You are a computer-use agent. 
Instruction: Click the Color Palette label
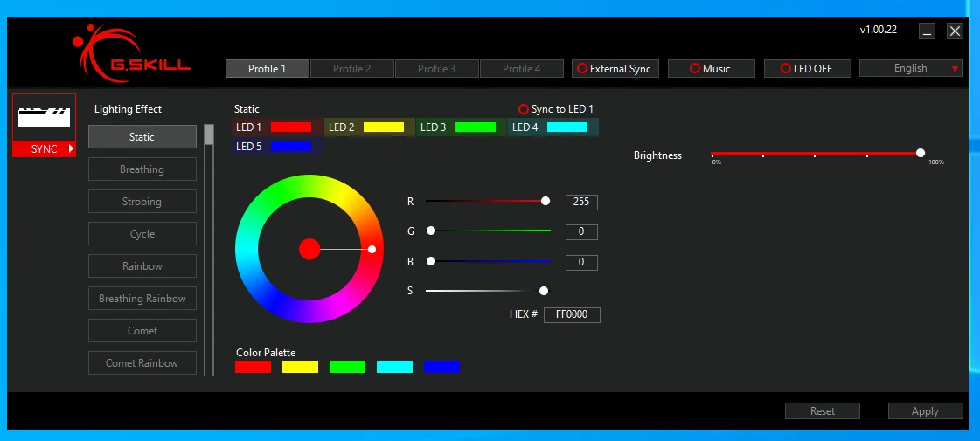[x=266, y=353]
